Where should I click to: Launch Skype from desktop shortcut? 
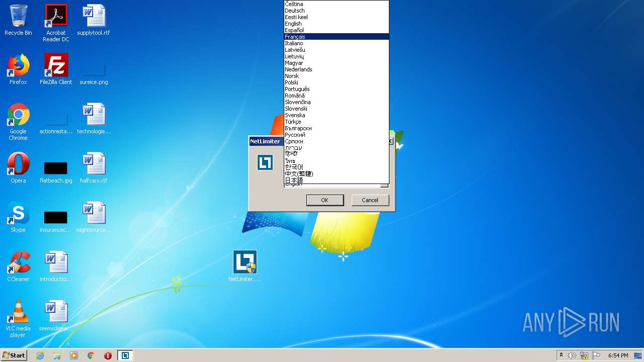point(18,217)
